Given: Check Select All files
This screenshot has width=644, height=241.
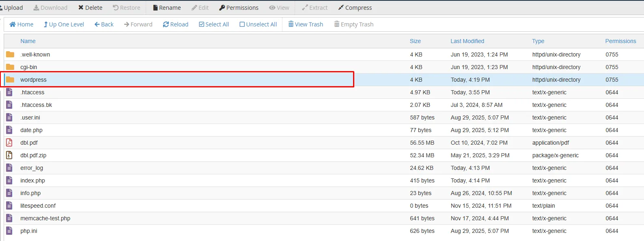Looking at the screenshot, I should (214, 24).
